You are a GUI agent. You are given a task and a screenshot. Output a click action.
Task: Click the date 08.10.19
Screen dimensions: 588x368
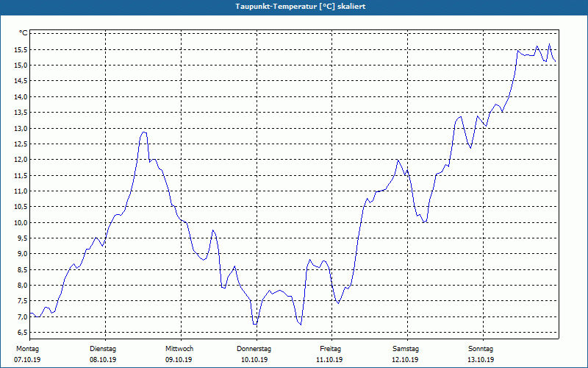[103, 360]
